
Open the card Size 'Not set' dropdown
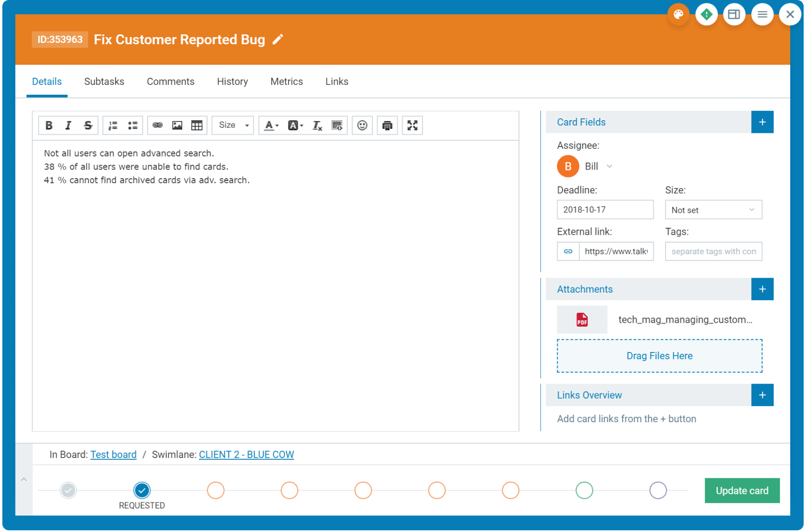coord(713,210)
